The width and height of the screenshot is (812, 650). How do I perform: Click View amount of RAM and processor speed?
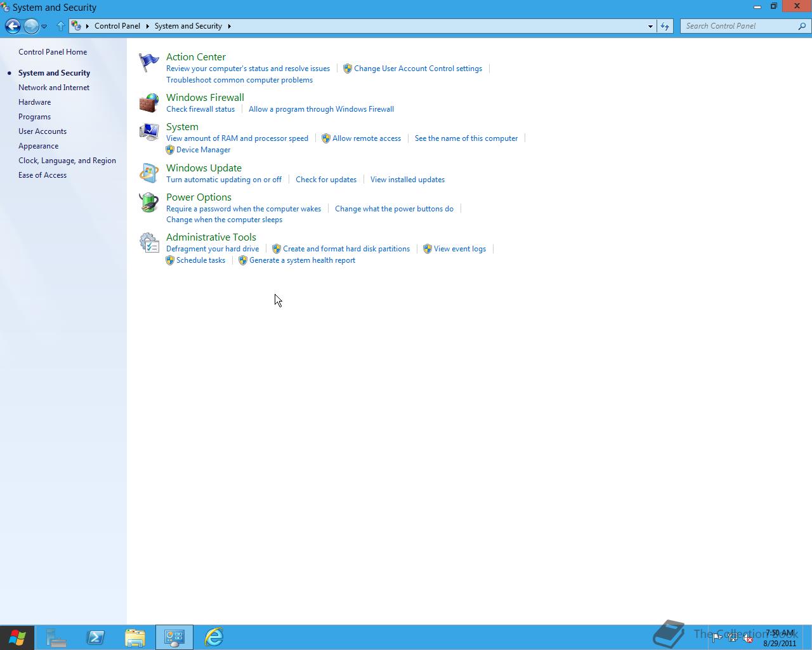point(237,138)
